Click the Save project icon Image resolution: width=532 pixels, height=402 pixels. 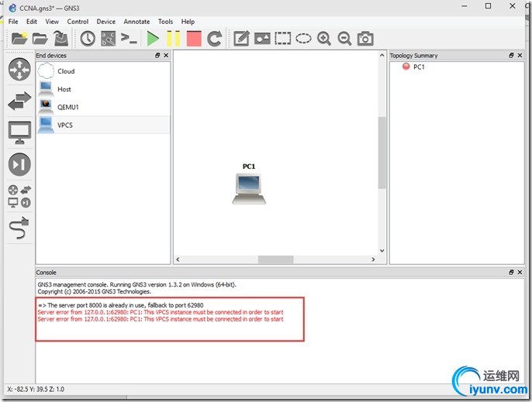click(x=60, y=38)
